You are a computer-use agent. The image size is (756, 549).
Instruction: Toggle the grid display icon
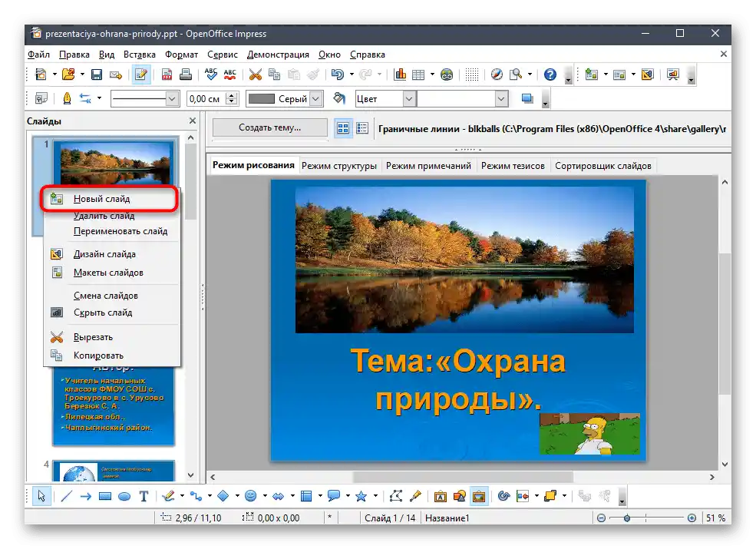[473, 74]
